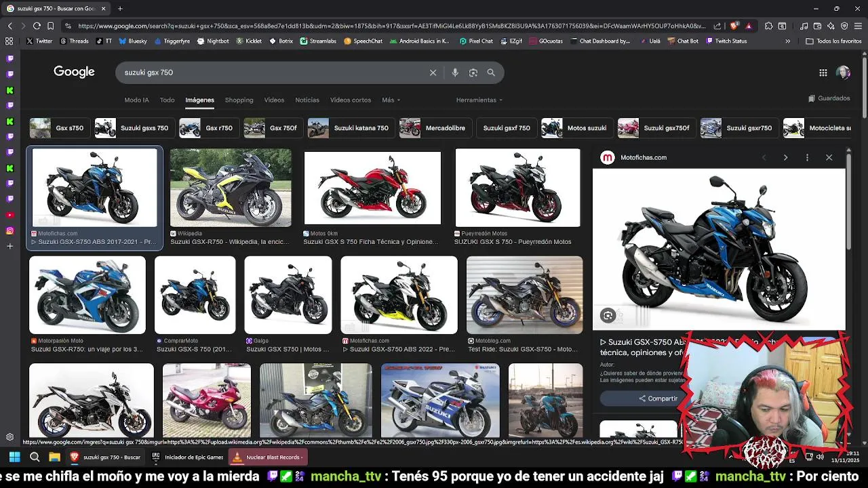868x488 pixels.
Task: Open Windows Start menu
Action: click(14, 457)
